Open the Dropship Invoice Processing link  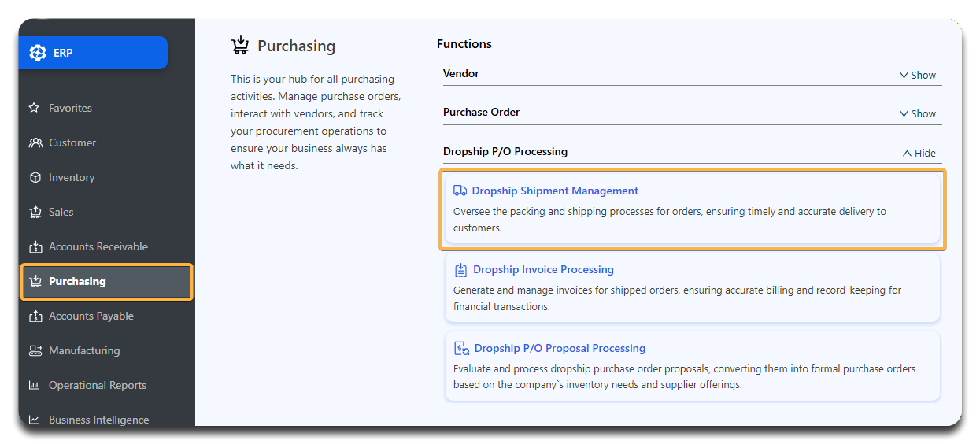(543, 269)
